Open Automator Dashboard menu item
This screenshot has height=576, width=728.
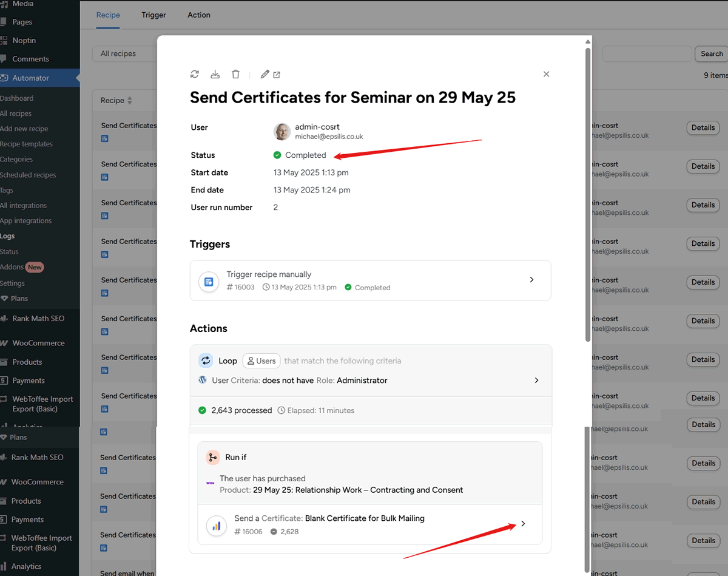click(16, 98)
